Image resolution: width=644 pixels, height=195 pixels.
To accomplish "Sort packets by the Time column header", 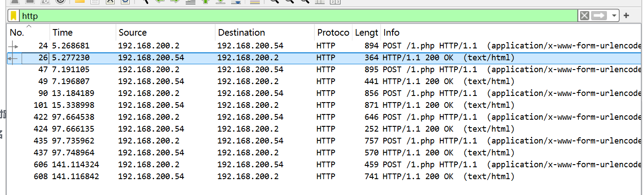I will 83,32.
